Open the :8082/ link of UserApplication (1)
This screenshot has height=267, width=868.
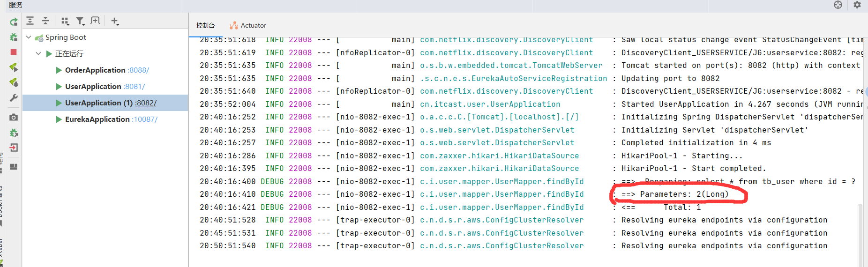click(x=146, y=103)
